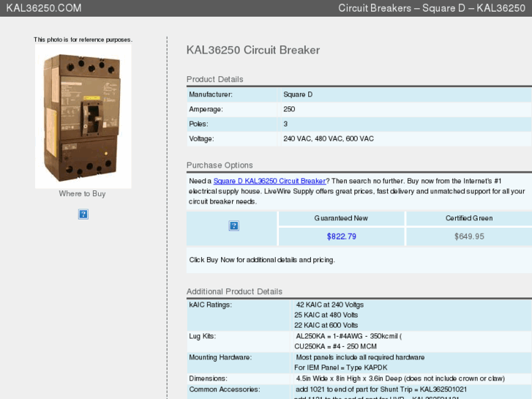Click Click Buy Now for additional details text

pos(262,260)
